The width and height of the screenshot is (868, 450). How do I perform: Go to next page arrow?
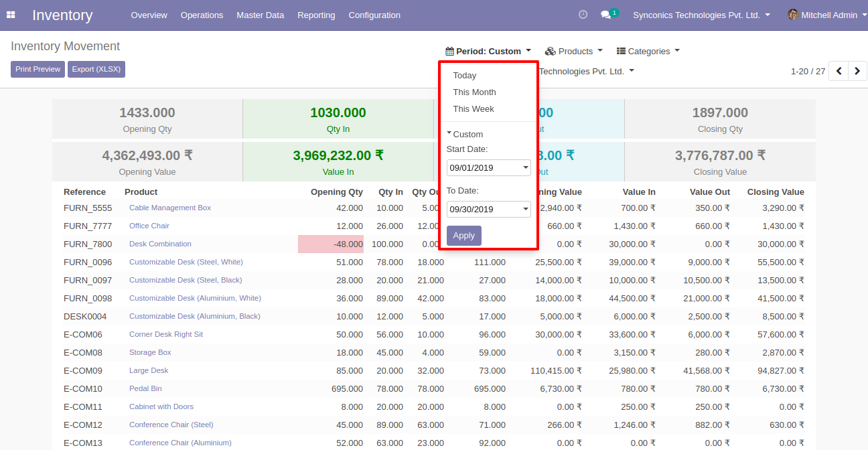(x=857, y=71)
